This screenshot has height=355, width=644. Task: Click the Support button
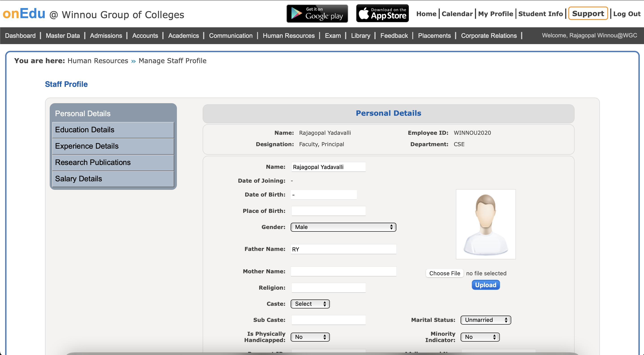(x=588, y=13)
